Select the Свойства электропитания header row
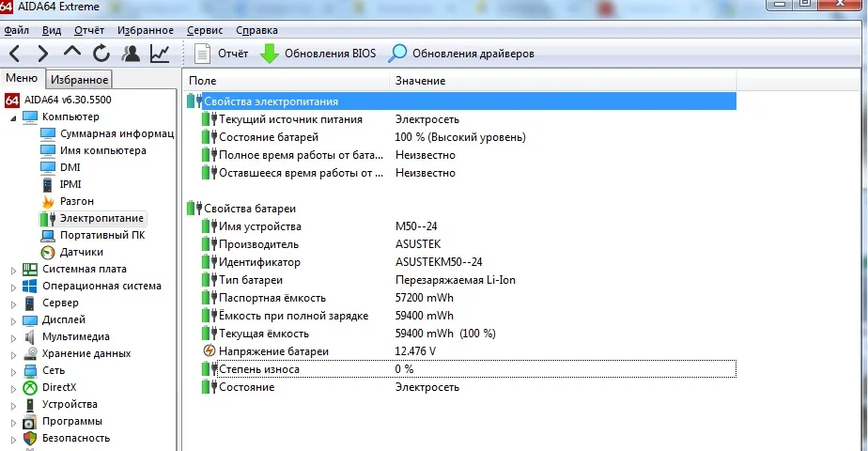Image resolution: width=868 pixels, height=451 pixels. 461,101
